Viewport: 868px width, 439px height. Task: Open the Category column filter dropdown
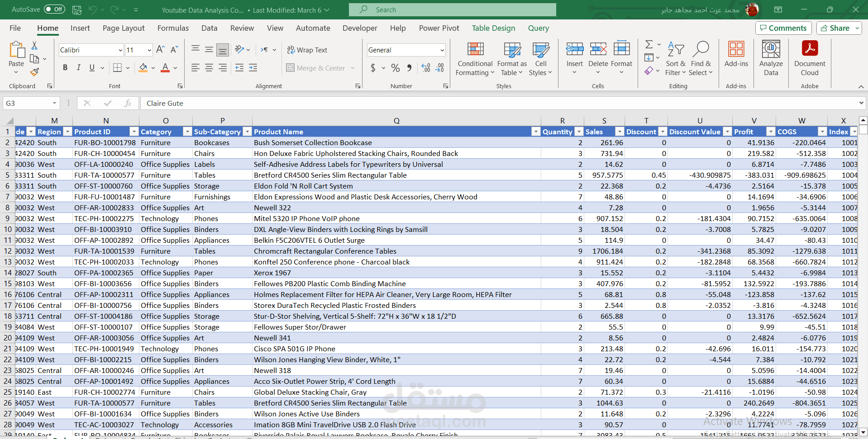tap(187, 132)
